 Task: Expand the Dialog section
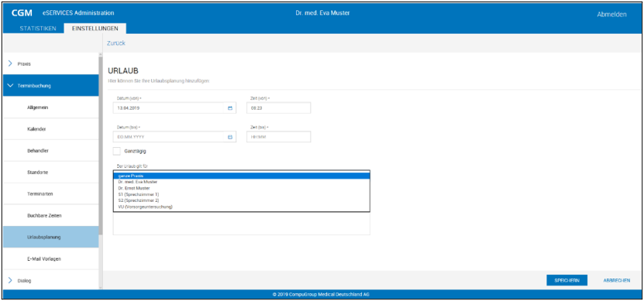pos(51,281)
